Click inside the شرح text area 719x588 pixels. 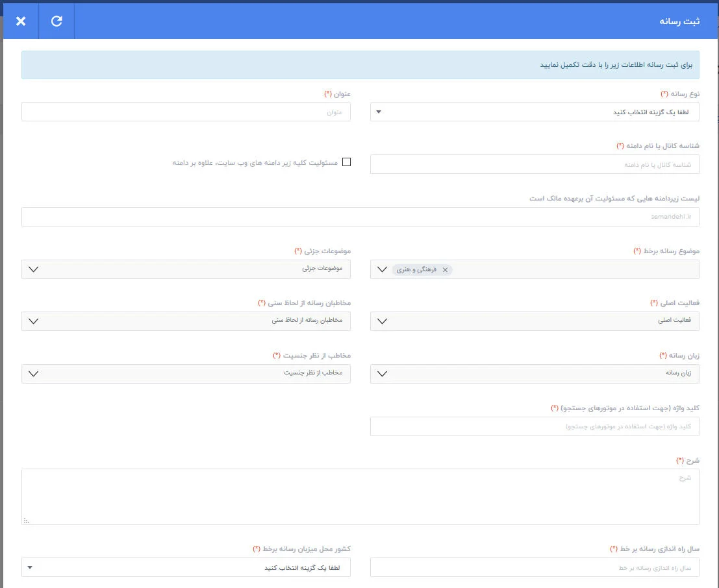tap(360, 496)
